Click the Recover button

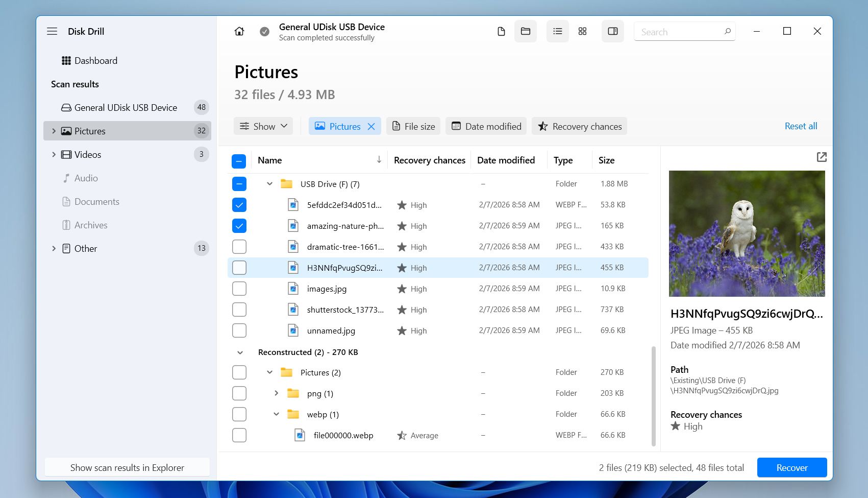tap(791, 467)
